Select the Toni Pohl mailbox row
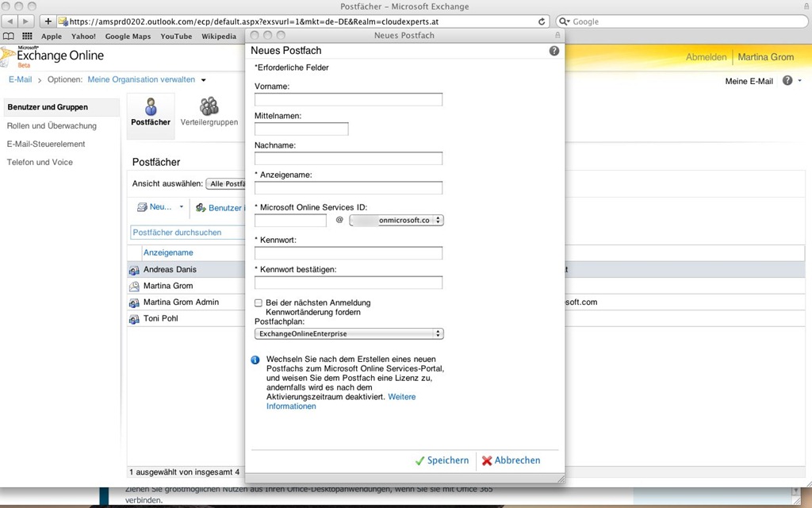 tap(160, 318)
